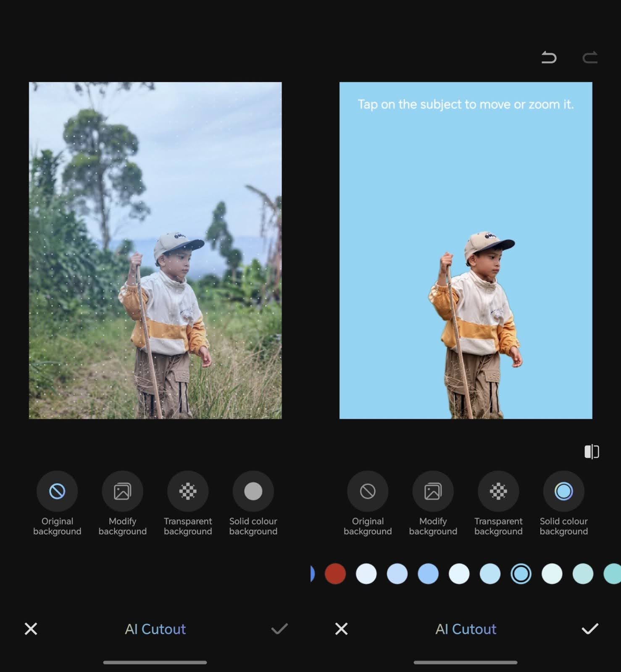
Task: Tap the boy subject on blue background
Action: (475, 325)
